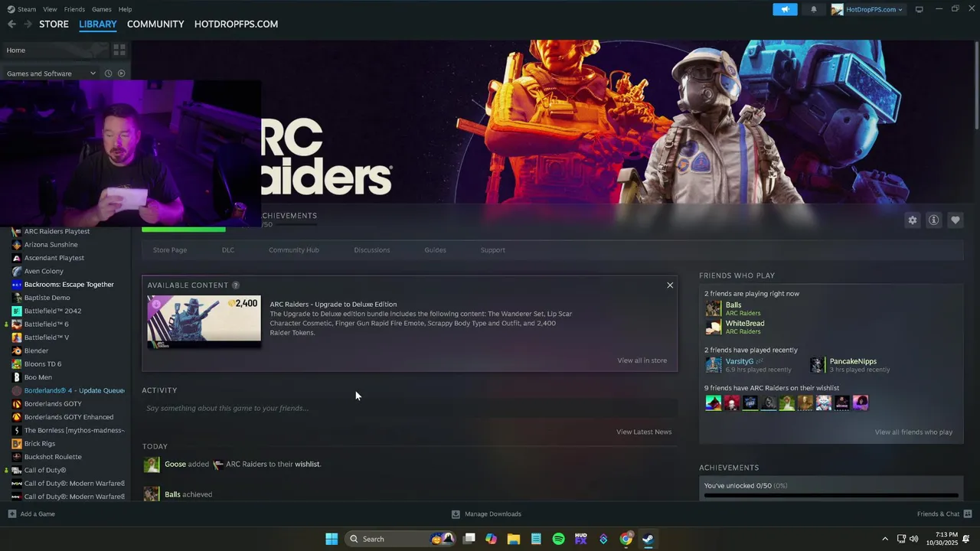Open Google Chrome from taskbar
The image size is (980, 551).
click(626, 539)
